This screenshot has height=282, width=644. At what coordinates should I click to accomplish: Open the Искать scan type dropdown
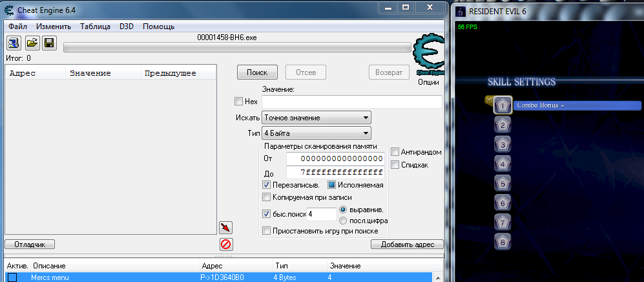pos(317,118)
